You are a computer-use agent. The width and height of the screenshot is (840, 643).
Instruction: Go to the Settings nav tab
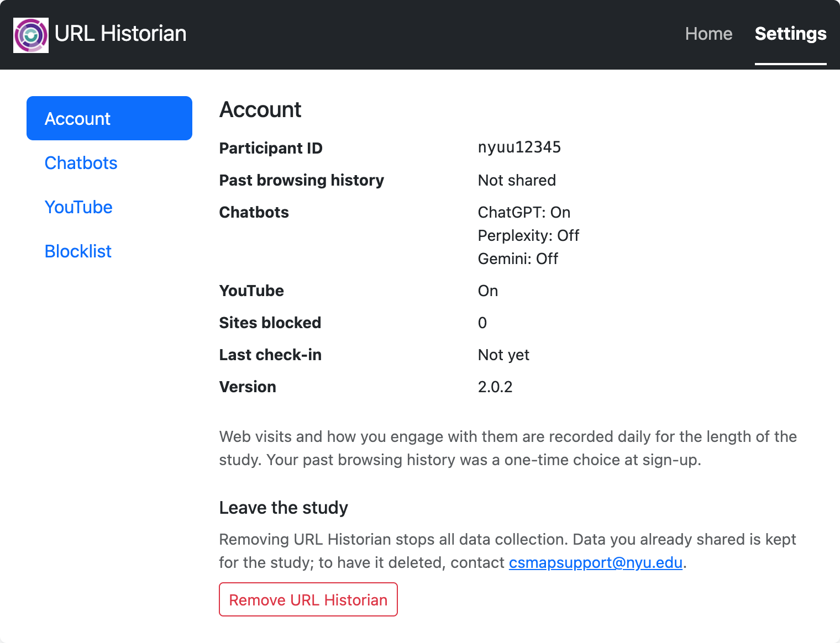tap(790, 34)
